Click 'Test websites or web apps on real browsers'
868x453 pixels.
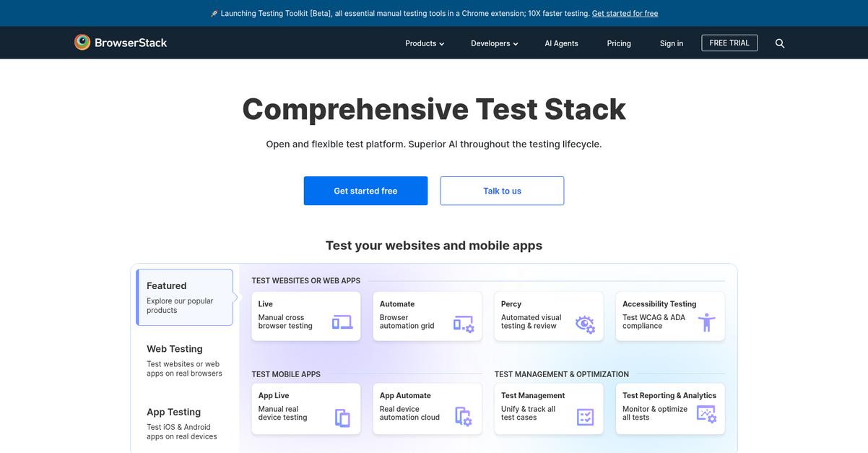pos(184,368)
